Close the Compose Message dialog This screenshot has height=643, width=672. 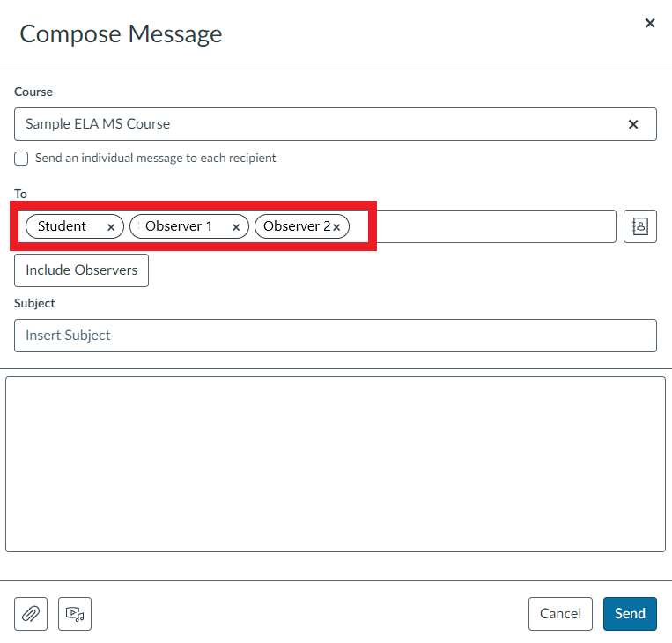point(650,23)
